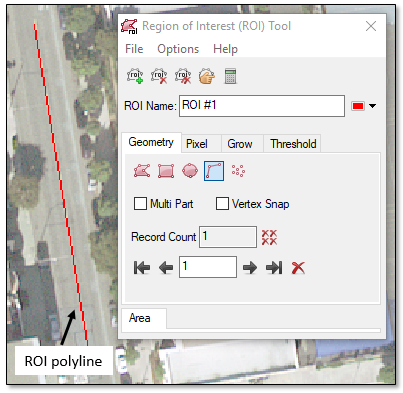Open the File menu

point(134,49)
